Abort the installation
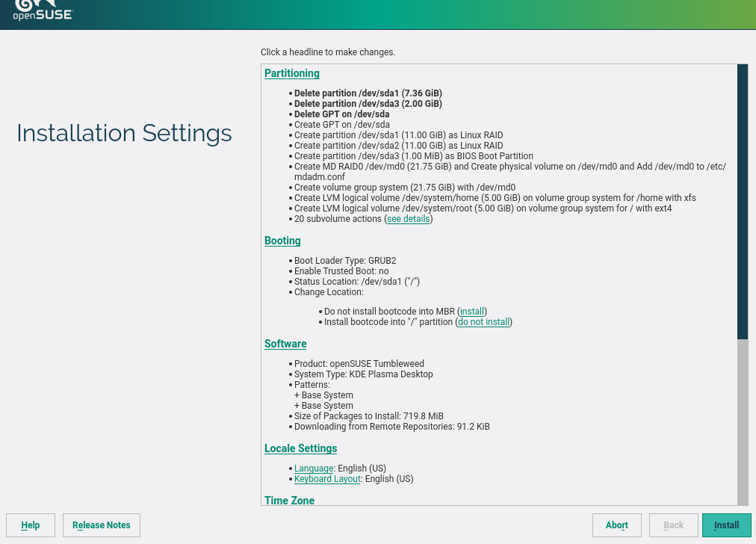The height and width of the screenshot is (544, 756). 616,525
